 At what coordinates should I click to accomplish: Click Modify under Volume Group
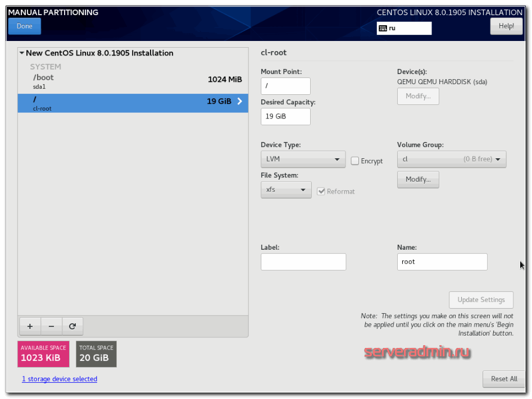pos(418,180)
